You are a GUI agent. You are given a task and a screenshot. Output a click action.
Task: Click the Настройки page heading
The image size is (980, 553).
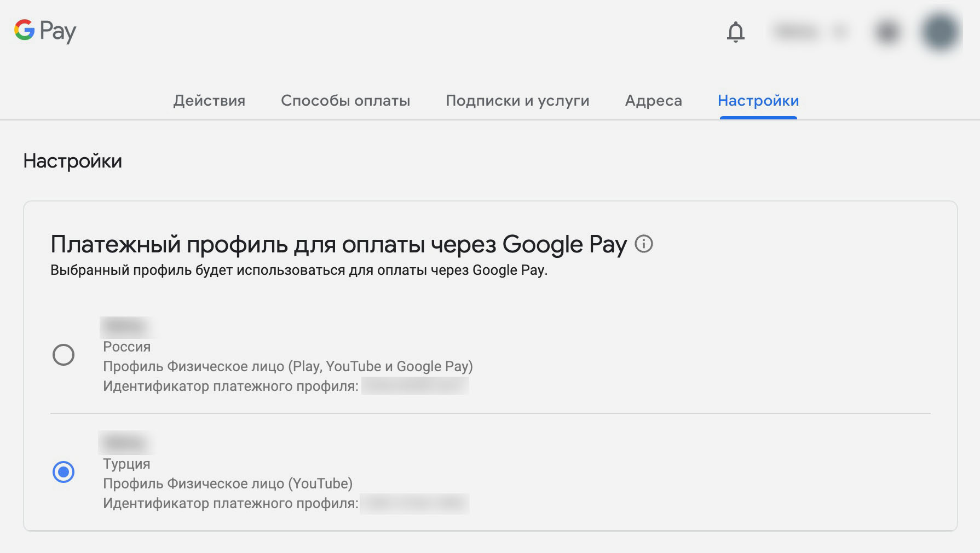73,161
